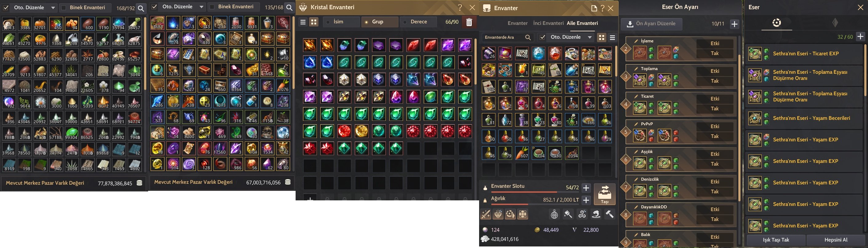The image size is (868, 248).
Task: Expand Oto. Düzenle dropdown arrow in Envanter
Action: 590,37
